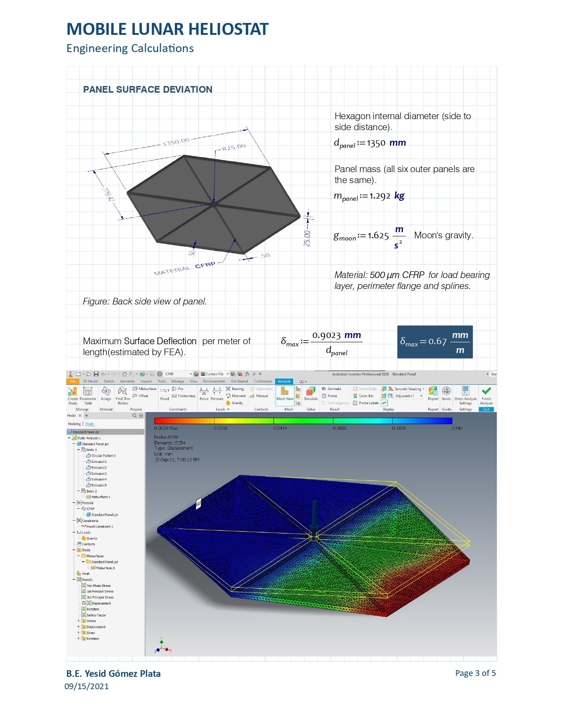Expand the Stress results folder
The width and height of the screenshot is (563, 728).
(x=79, y=621)
